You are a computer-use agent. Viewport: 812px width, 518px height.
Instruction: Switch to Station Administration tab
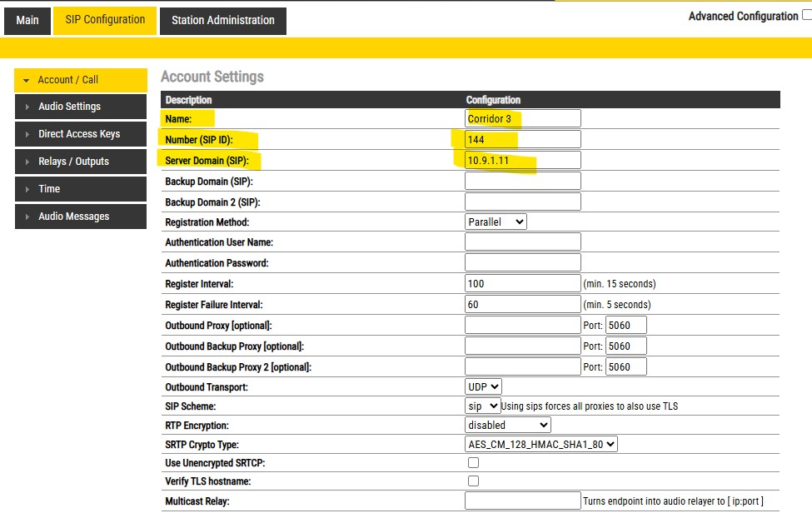pyautogui.click(x=222, y=21)
